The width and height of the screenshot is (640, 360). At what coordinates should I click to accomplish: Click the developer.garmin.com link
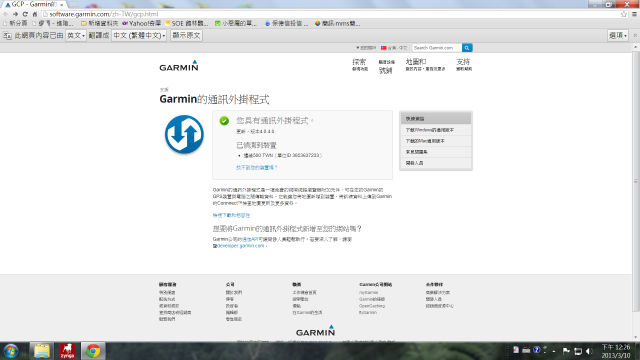click(x=241, y=246)
